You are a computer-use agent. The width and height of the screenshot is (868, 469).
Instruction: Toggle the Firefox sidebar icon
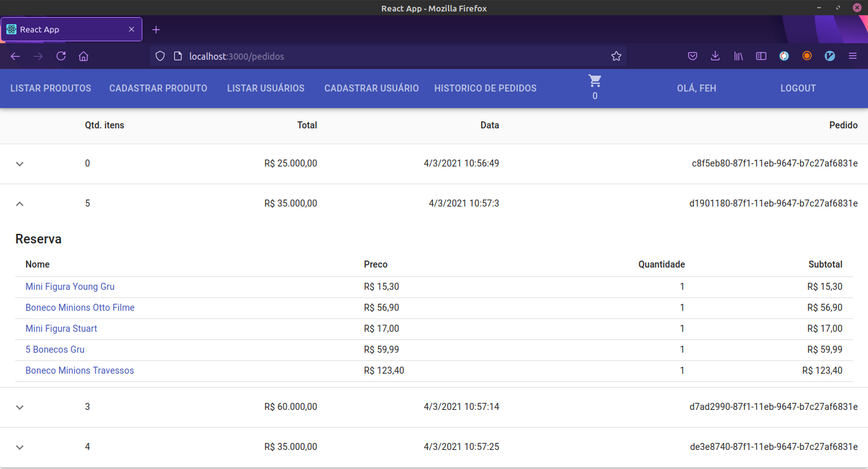click(761, 56)
